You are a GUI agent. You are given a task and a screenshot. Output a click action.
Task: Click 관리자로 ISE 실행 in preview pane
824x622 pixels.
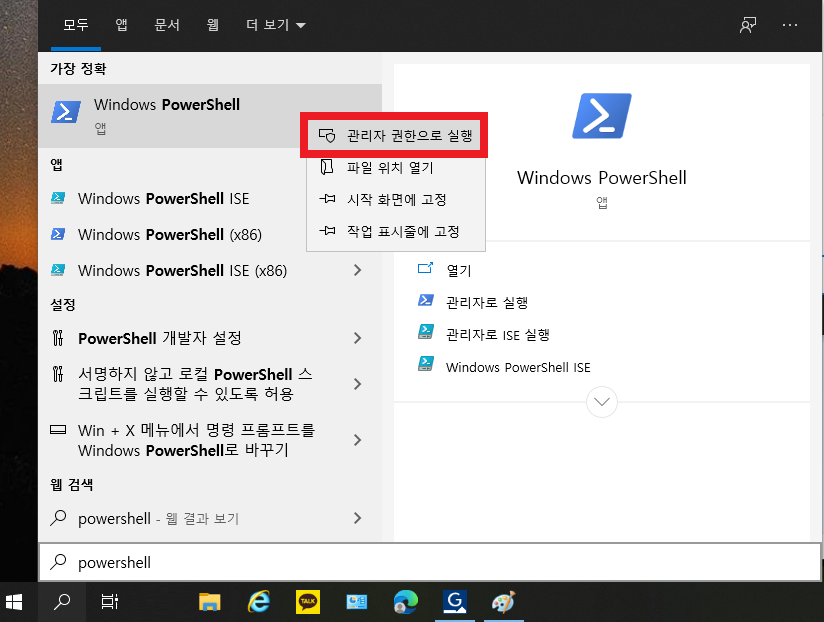(498, 335)
